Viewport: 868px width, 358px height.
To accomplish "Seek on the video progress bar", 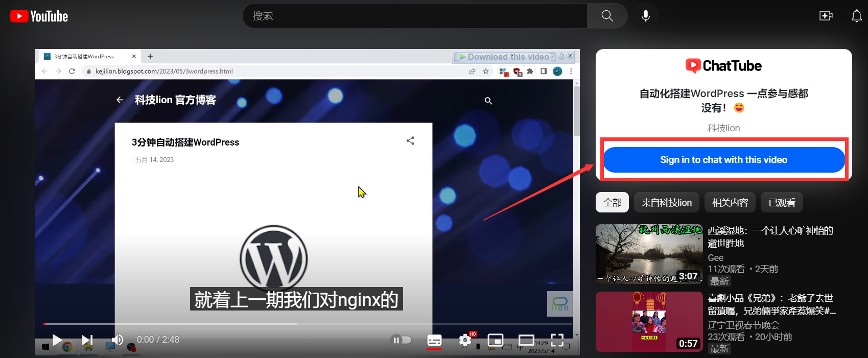I will [308, 323].
